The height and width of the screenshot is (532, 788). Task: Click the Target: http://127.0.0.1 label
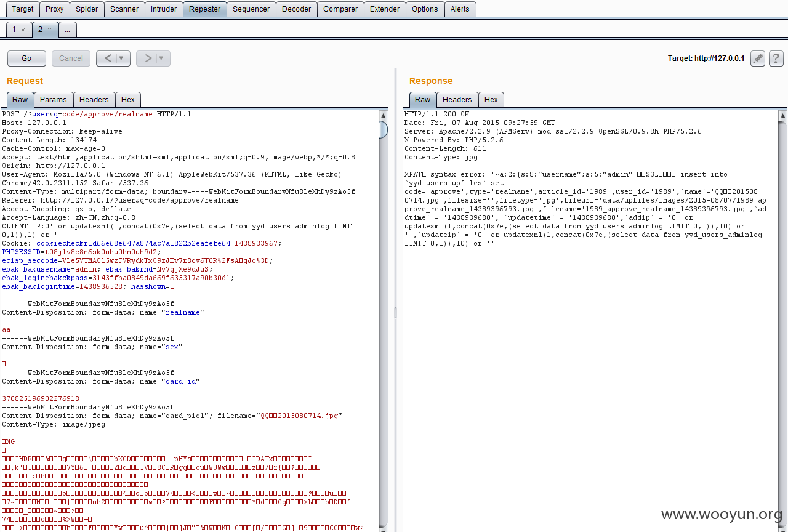pos(706,58)
